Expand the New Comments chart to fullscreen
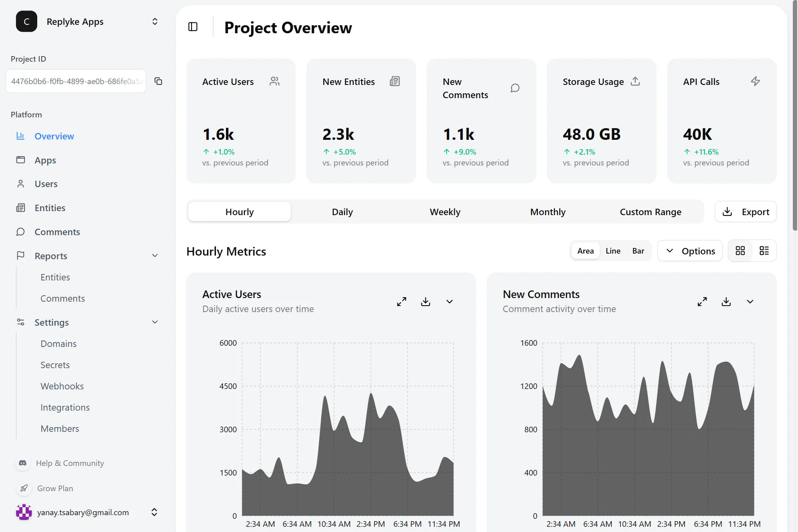 (702, 301)
